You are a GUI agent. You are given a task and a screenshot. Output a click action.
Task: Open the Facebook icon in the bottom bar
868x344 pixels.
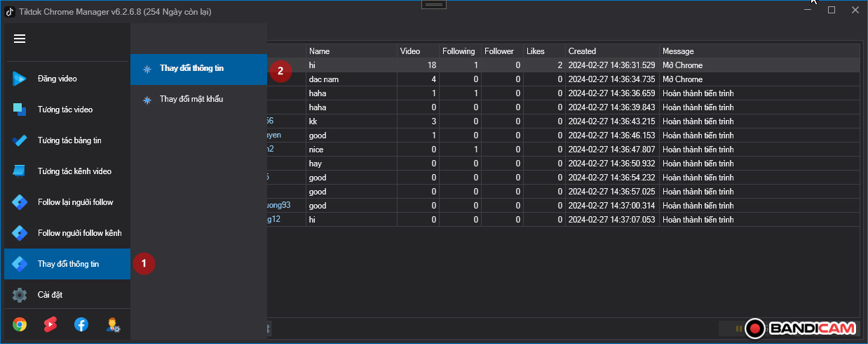pos(81,324)
